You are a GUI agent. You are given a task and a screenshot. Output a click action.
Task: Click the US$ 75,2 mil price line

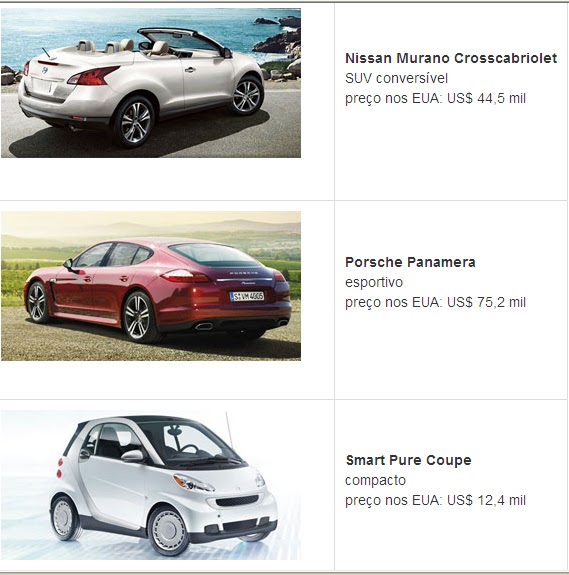pyautogui.click(x=436, y=303)
